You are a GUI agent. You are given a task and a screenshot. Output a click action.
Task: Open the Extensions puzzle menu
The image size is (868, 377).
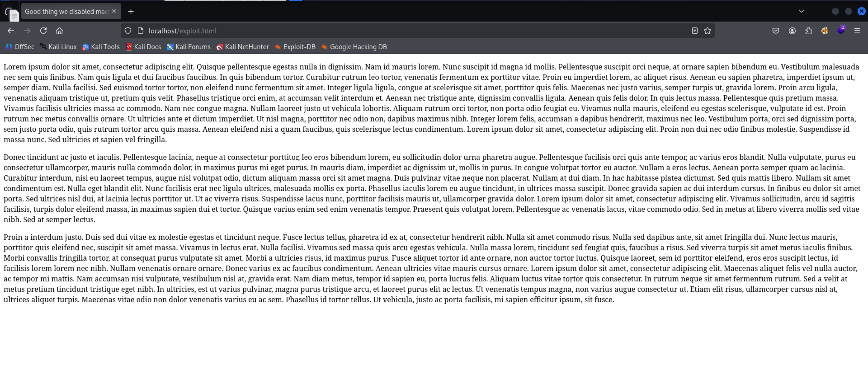[808, 31]
